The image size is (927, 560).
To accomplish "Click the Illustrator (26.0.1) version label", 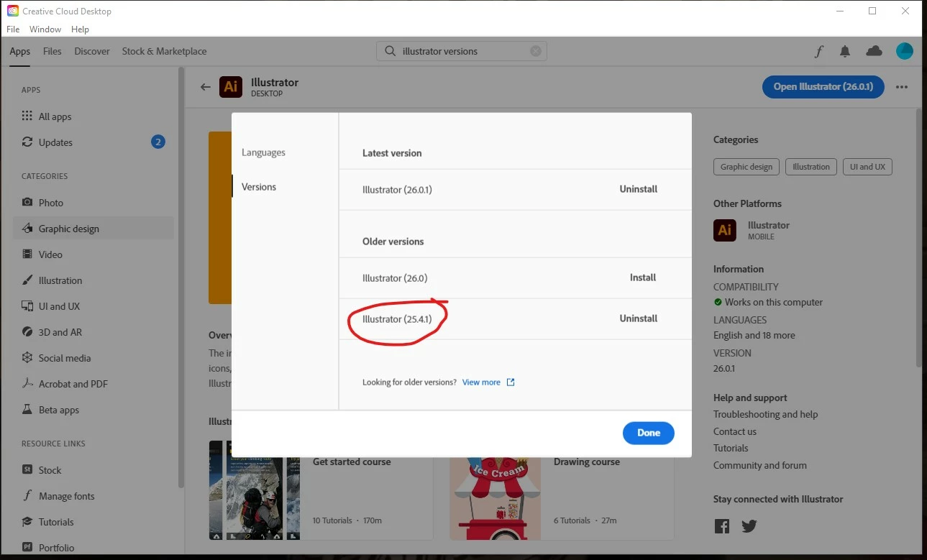I will tap(397, 190).
